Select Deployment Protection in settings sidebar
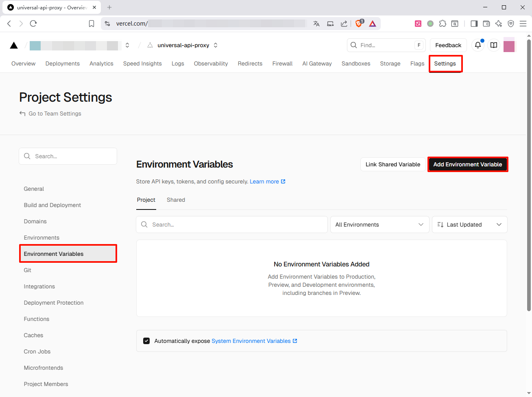Screen dimensions: 532x397 coord(54,303)
